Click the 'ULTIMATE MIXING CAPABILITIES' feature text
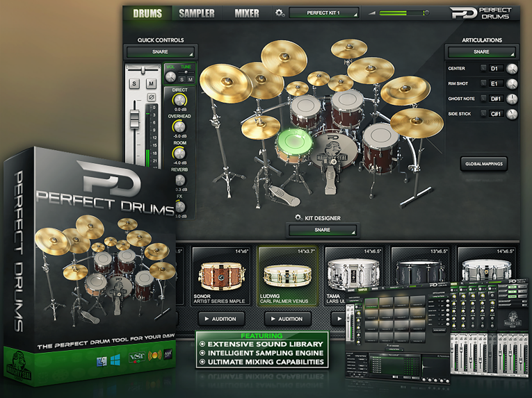 tap(266, 362)
